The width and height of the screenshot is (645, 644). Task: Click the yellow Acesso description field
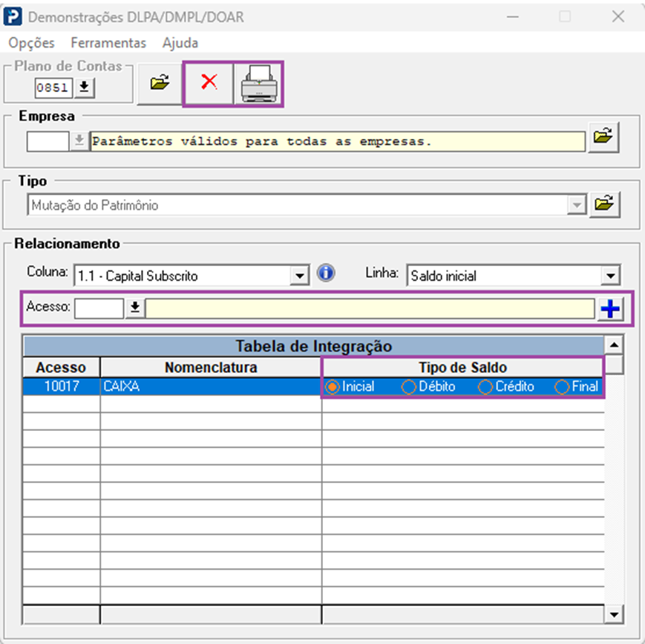click(x=370, y=308)
